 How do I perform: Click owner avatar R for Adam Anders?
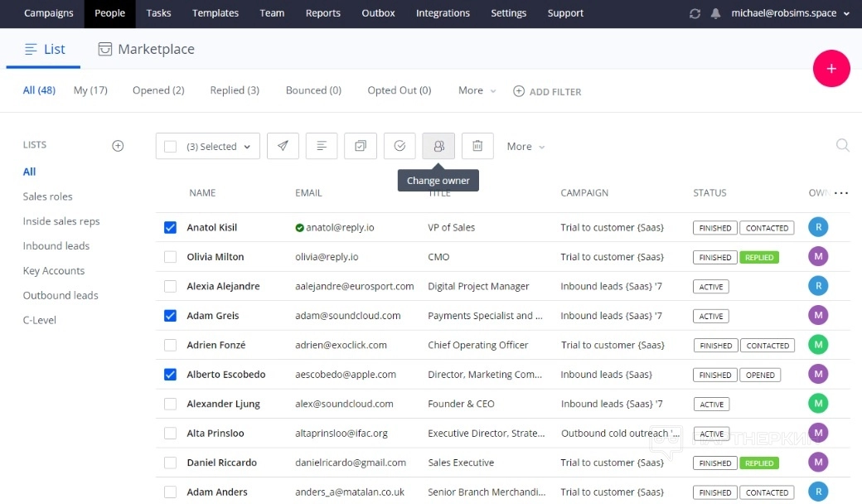click(818, 492)
